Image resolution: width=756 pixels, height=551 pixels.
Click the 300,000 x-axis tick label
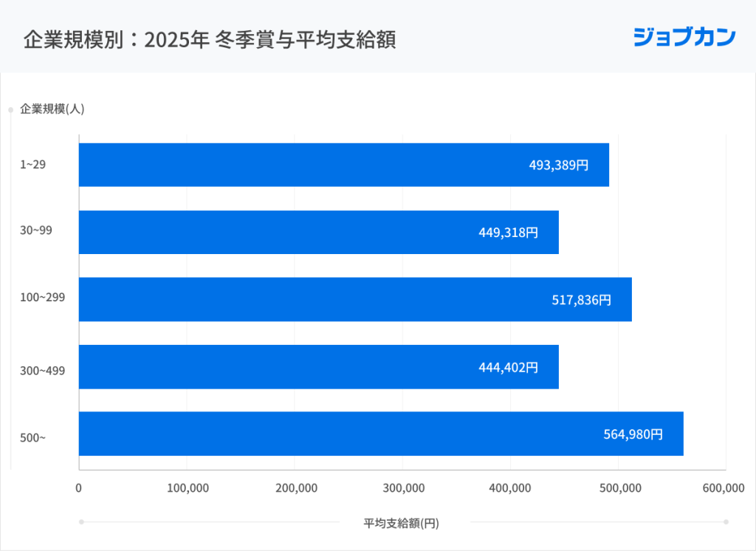coord(402,487)
